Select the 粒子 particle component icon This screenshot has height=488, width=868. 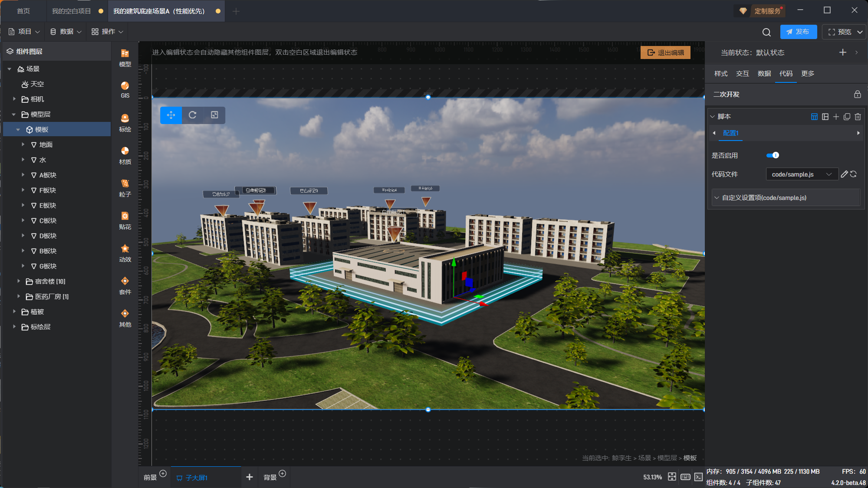(125, 188)
